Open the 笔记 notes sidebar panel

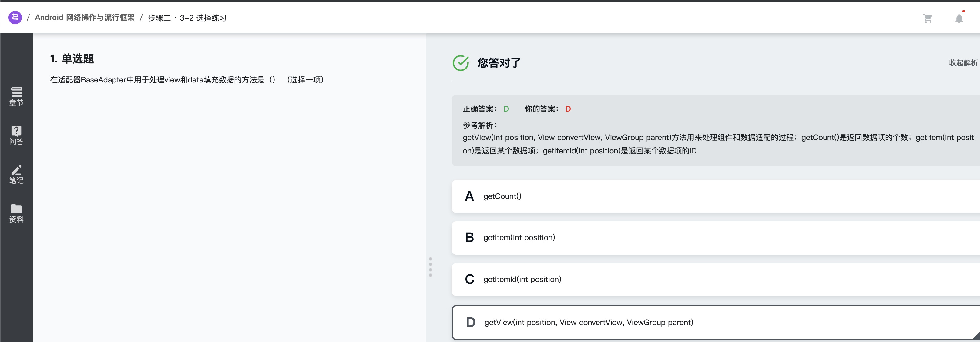click(x=16, y=174)
